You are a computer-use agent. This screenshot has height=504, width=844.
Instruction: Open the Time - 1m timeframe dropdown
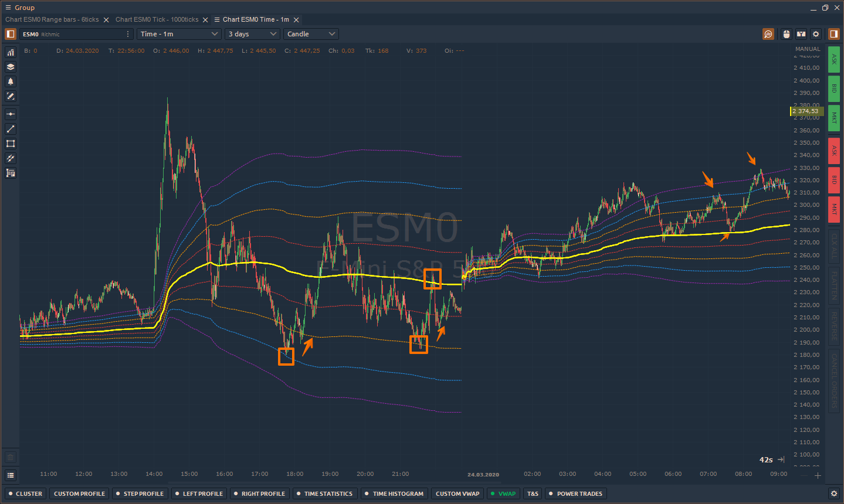tap(178, 34)
